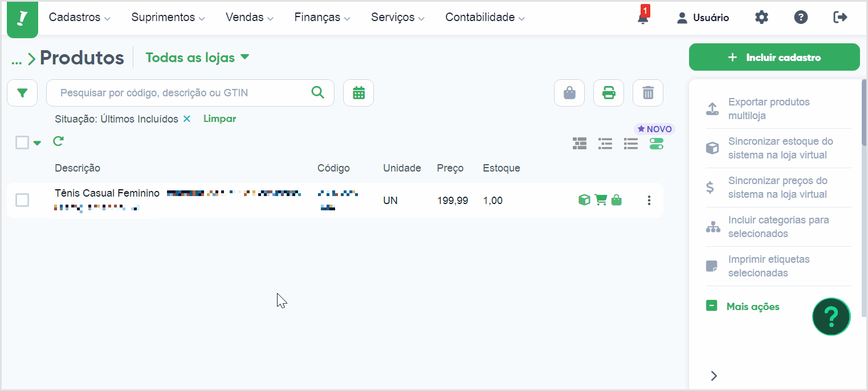Open the select-all dropdown arrow
The width and height of the screenshot is (868, 391).
tap(38, 143)
